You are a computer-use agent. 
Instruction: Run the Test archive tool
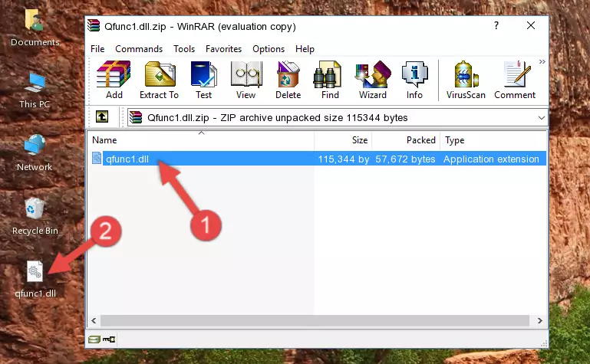(x=203, y=80)
